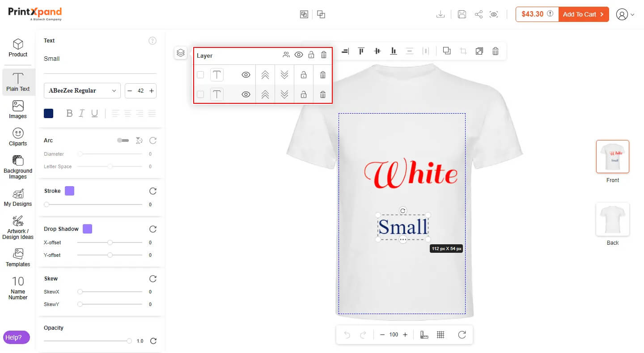
Task: Open the Help? button
Action: point(17,337)
